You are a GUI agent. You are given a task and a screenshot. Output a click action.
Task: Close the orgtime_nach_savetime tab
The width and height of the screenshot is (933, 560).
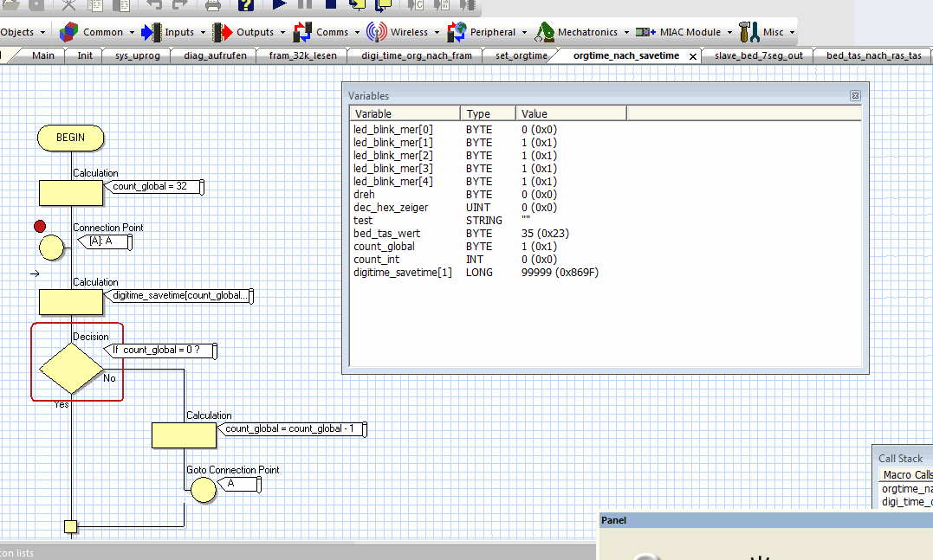pos(693,56)
